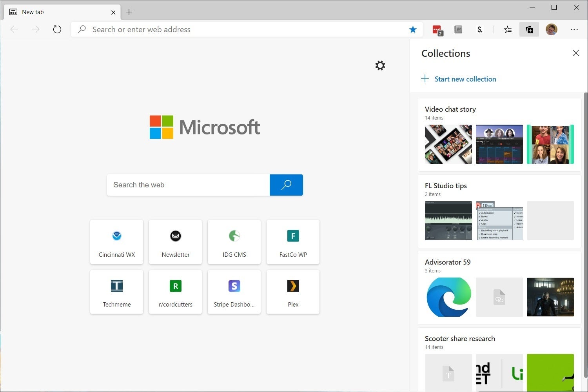Minimize the browser window

click(x=532, y=7)
